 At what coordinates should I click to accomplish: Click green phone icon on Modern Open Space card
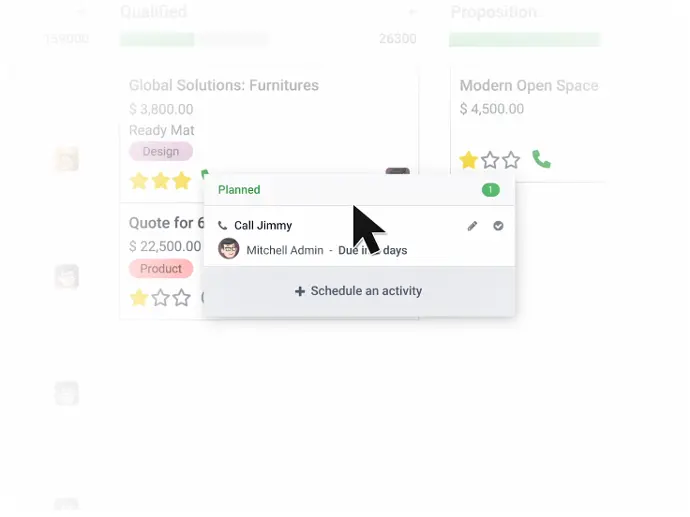[541, 159]
